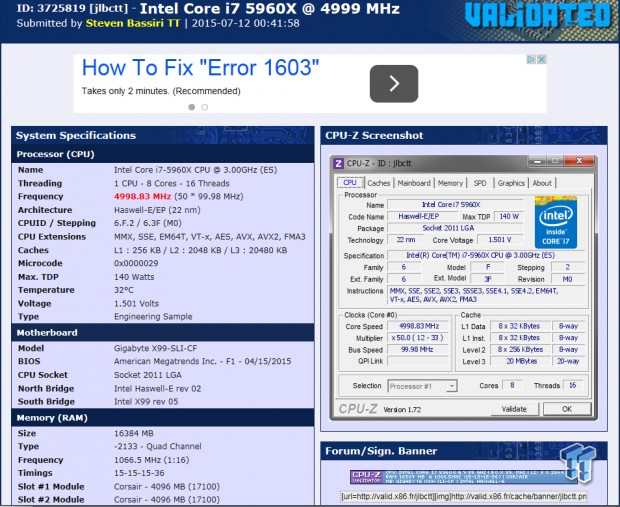Click the memory frequency 1066.5 MHz (1:16) value
This screenshot has height=507, width=620.
(x=151, y=460)
